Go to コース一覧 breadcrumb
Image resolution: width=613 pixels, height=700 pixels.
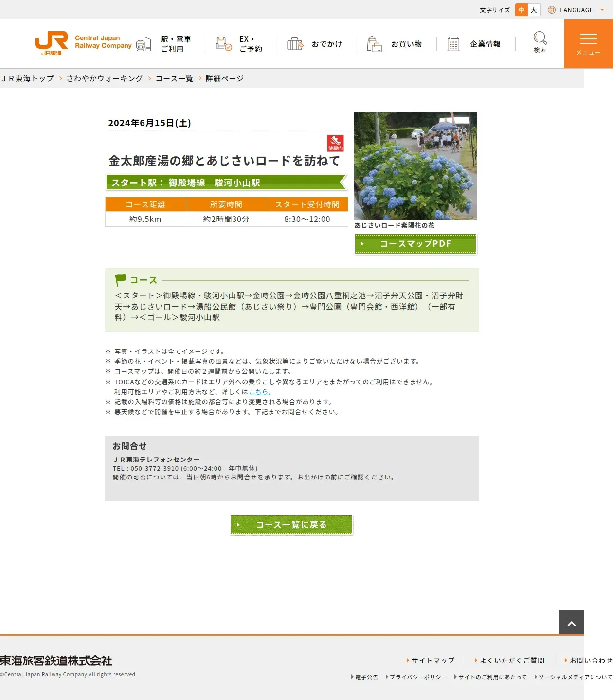174,78
